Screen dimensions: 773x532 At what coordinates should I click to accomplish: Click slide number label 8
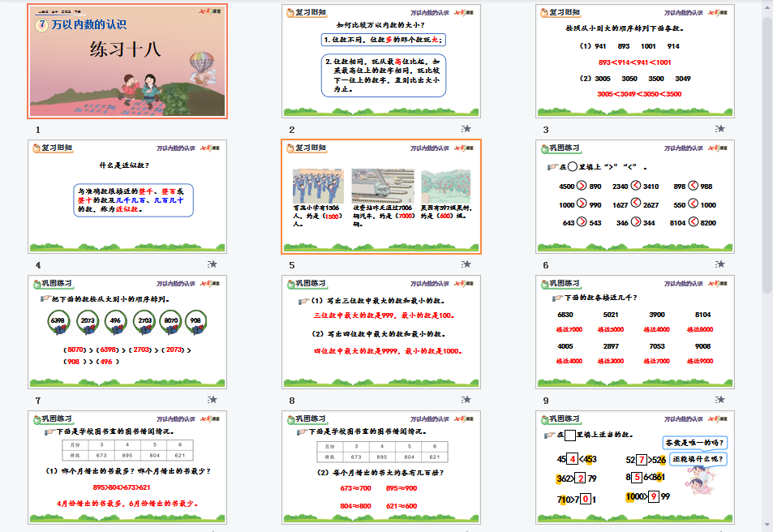pos(292,401)
